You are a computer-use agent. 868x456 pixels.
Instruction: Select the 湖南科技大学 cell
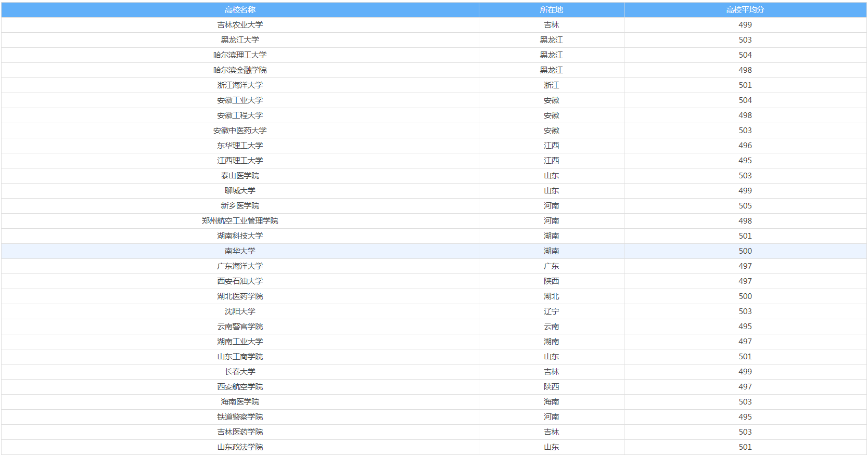pos(240,236)
